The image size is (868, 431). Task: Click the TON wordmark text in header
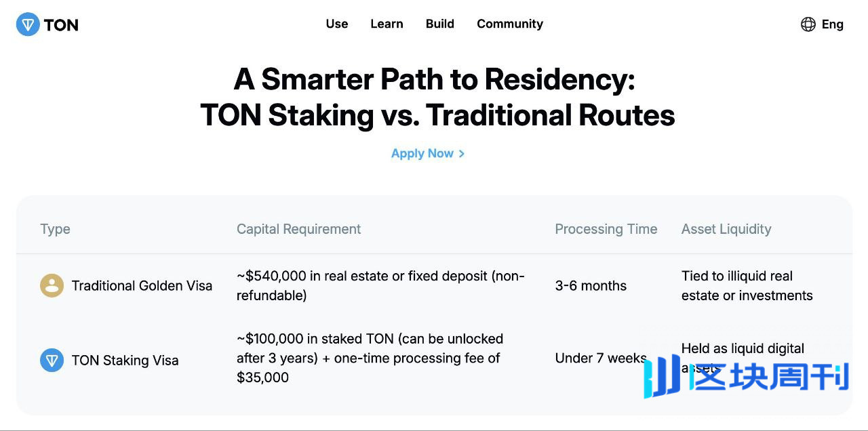[61, 25]
